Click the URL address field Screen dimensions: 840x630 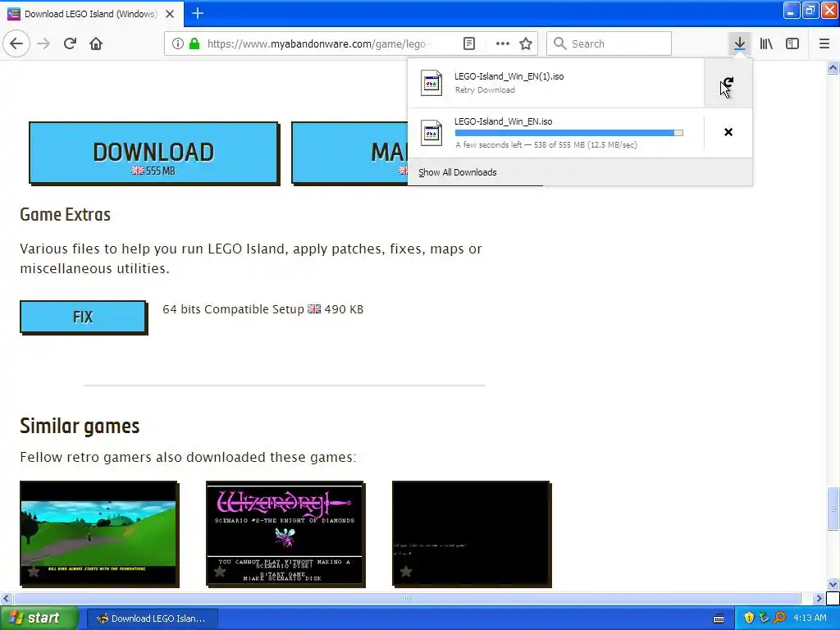click(x=319, y=43)
